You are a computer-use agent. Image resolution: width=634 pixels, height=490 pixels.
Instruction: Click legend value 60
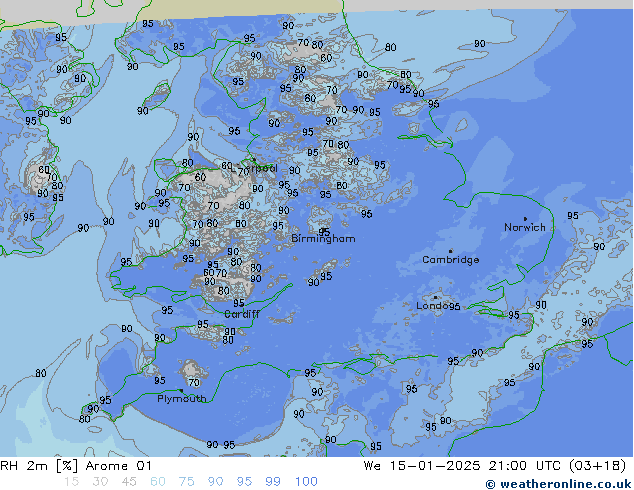[x=158, y=482]
